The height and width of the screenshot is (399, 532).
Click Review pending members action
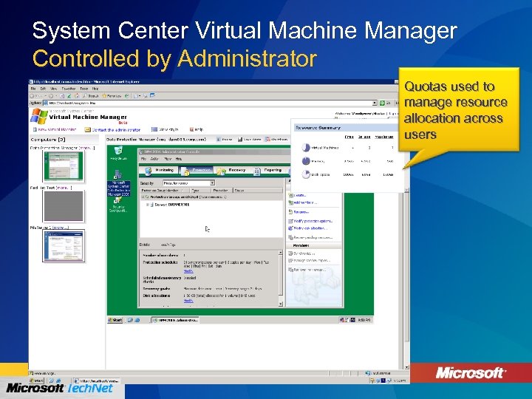(310, 237)
